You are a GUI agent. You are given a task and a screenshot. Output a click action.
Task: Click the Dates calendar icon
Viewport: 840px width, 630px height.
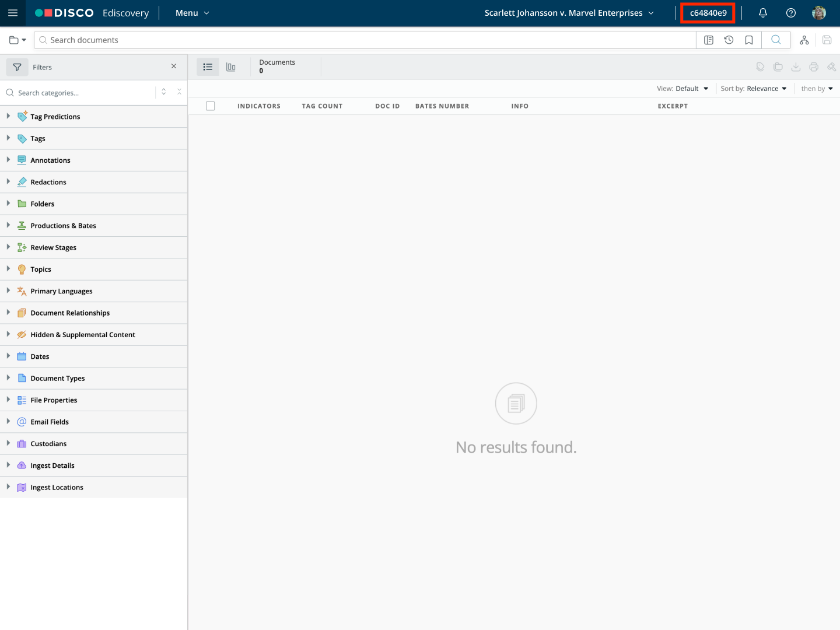click(22, 356)
